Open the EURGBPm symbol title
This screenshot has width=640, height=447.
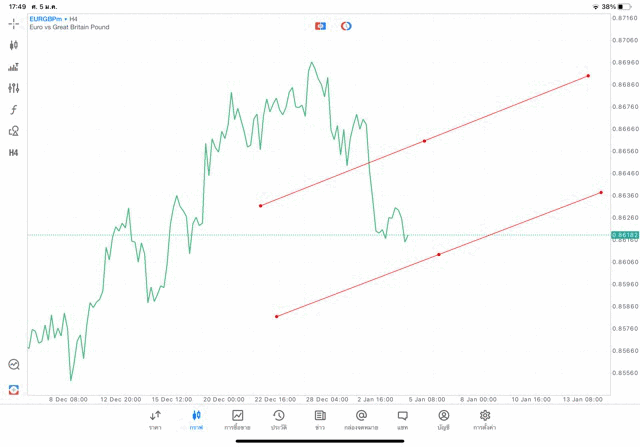pos(48,18)
